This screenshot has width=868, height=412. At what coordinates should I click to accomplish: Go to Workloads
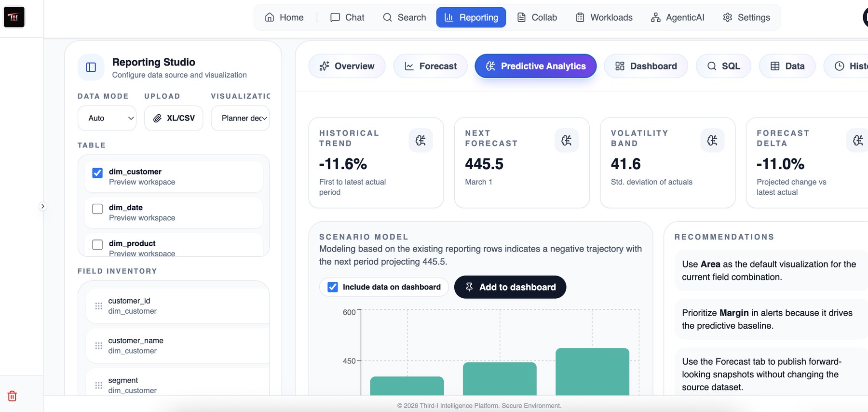[604, 17]
